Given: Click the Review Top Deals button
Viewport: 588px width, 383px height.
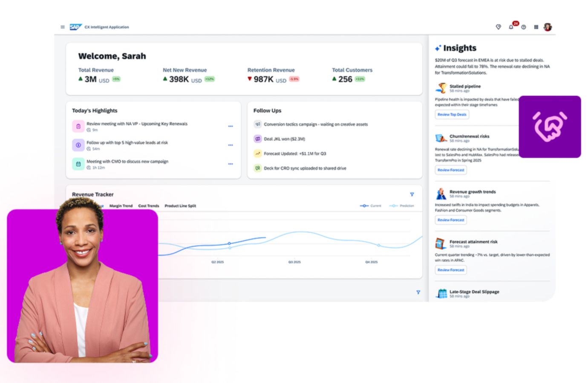Looking at the screenshot, I should tap(452, 114).
